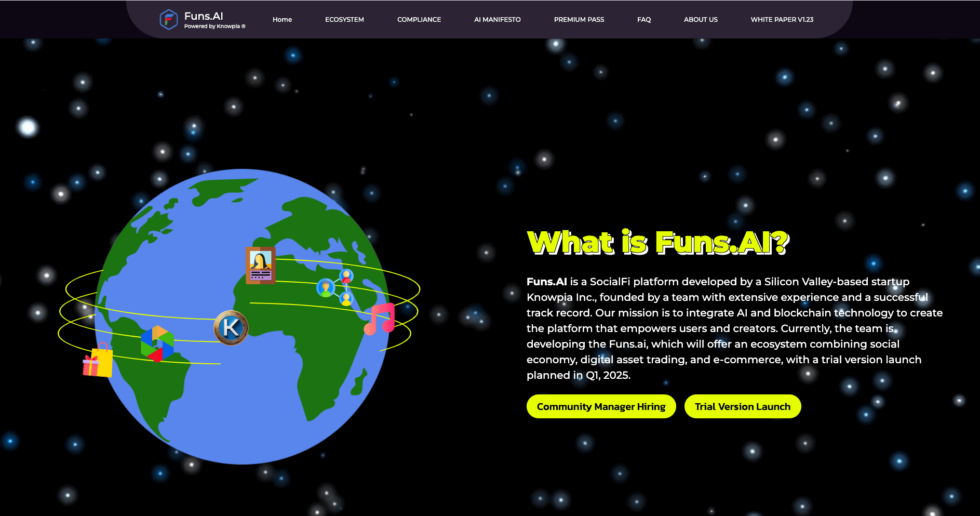Click the Funs.AI hexagon logo icon

[168, 20]
